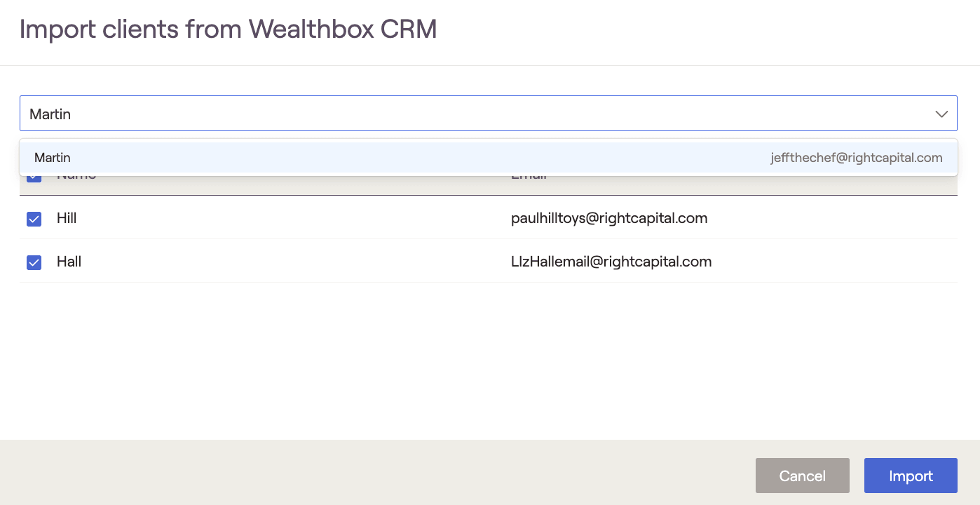Choose the jeffthechef@rightcapital.com suggestion email
The image size is (980, 505).
856,158
